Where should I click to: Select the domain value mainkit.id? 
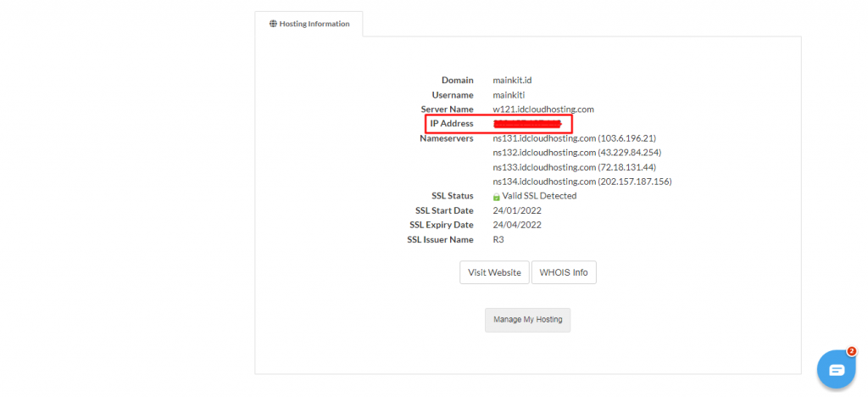tap(513, 81)
